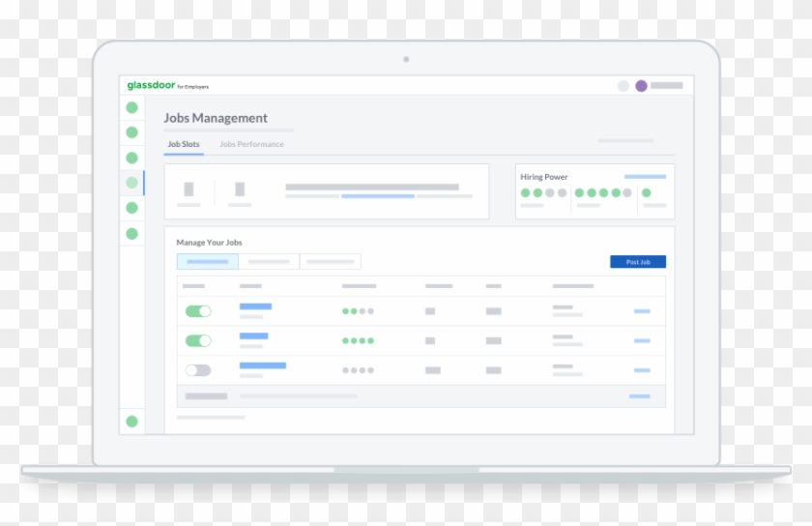Viewport: 812px width, 526px height.
Task: Open the third green sidebar icon
Action: [x=131, y=158]
